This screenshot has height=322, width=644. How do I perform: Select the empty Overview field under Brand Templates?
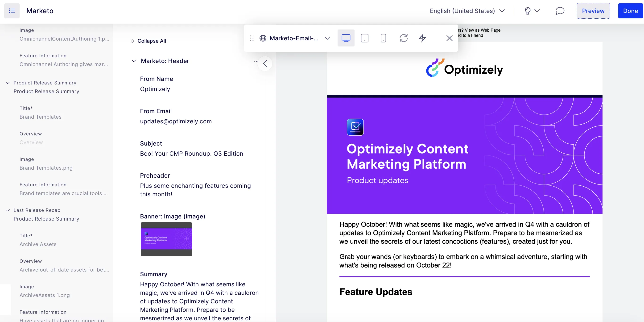(31, 142)
